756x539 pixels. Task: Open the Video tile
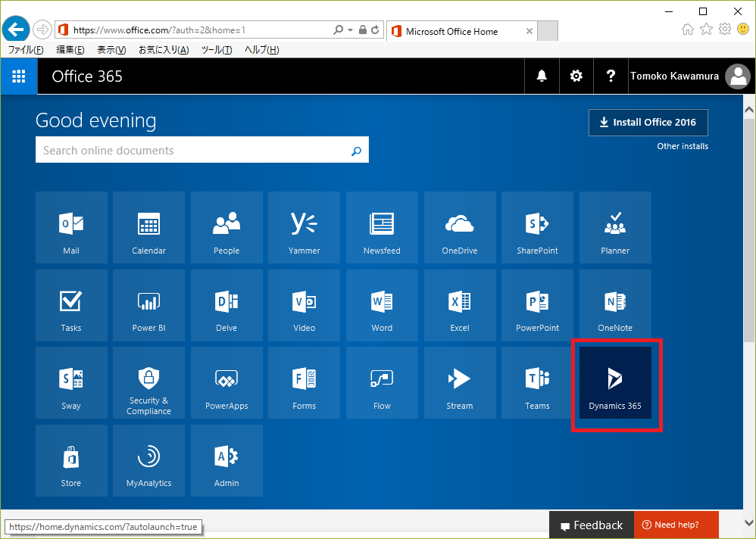(x=305, y=305)
